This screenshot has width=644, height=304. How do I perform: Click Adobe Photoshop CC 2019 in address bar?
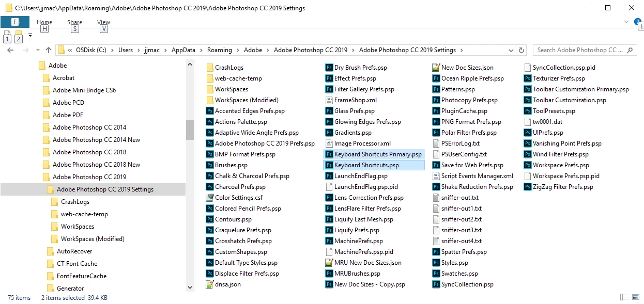(311, 50)
